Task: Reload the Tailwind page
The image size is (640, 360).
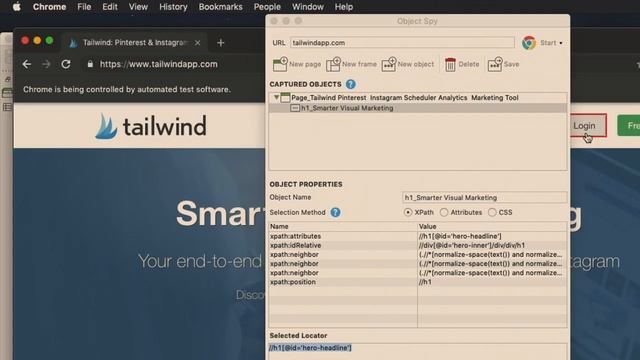Action: [66, 64]
